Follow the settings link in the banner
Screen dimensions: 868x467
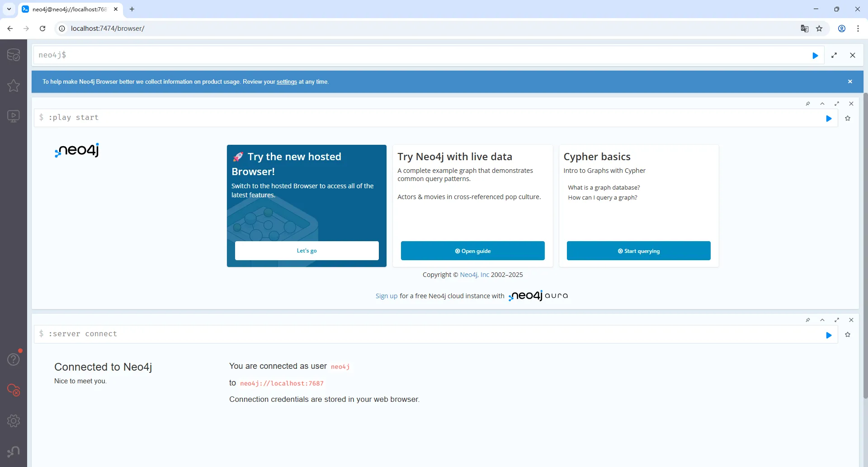click(287, 82)
